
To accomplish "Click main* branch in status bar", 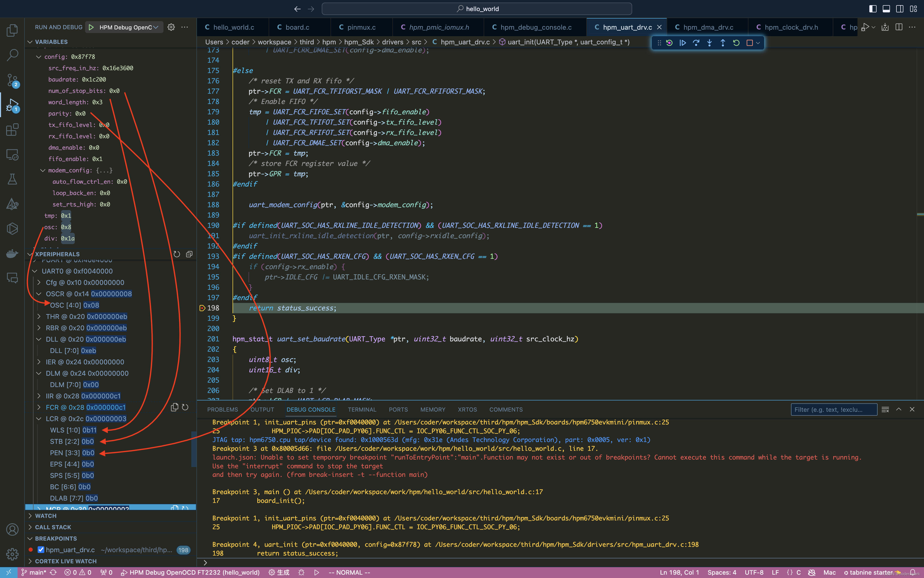I will (34, 572).
